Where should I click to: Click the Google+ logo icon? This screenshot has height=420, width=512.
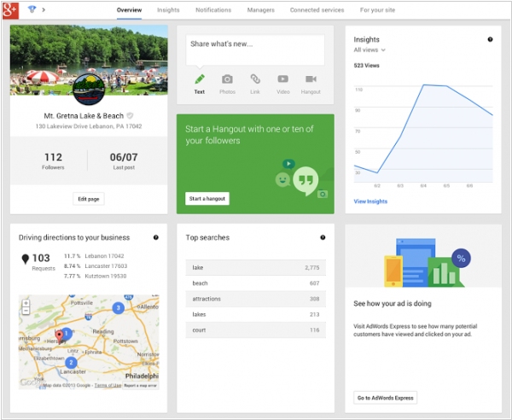(x=10, y=10)
